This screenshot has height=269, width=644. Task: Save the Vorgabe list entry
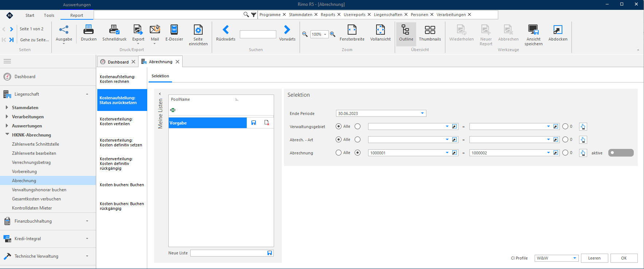pos(254,123)
